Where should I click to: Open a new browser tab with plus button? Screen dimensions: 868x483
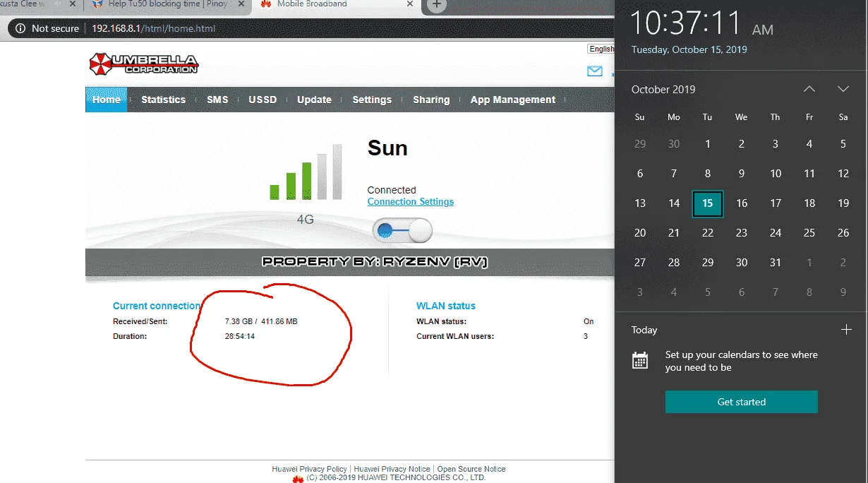coord(437,5)
